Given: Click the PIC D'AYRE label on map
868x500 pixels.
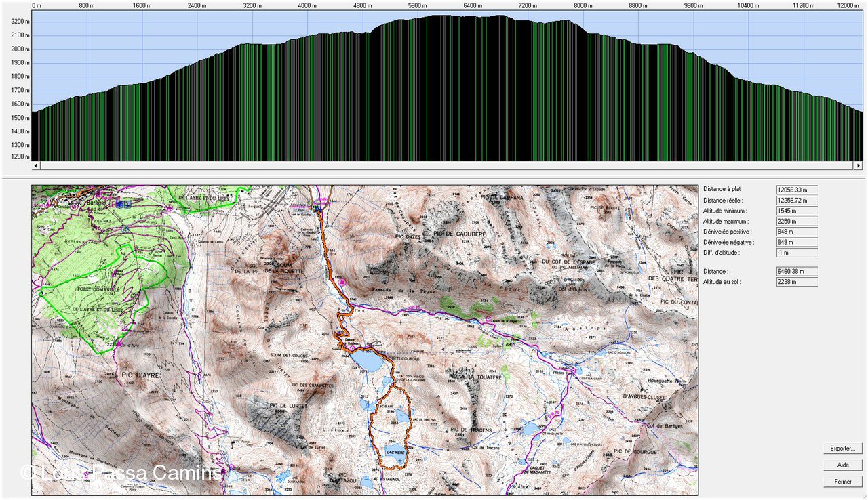Looking at the screenshot, I should [140, 374].
